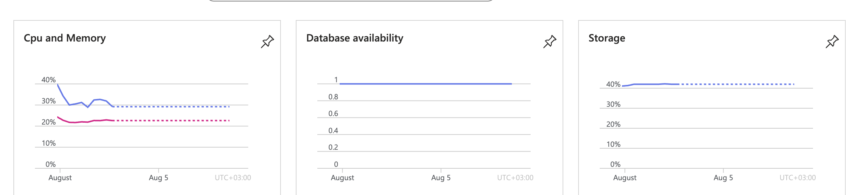Open the Storage chart title

(607, 38)
